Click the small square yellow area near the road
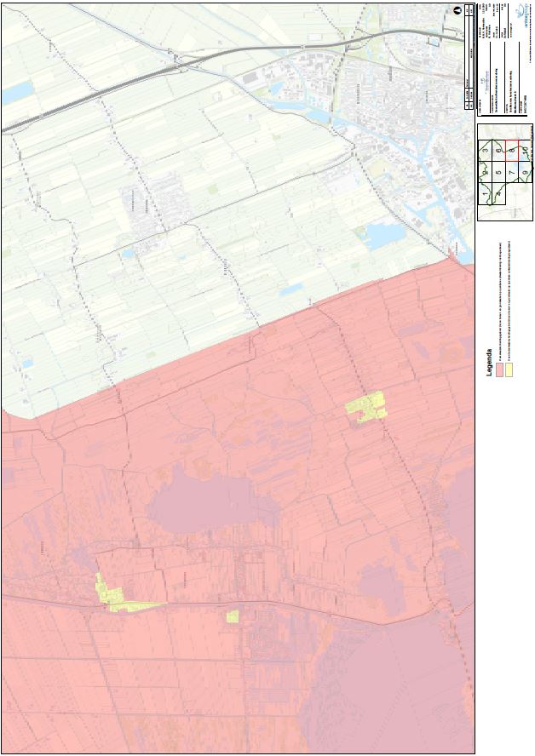 pyautogui.click(x=232, y=616)
